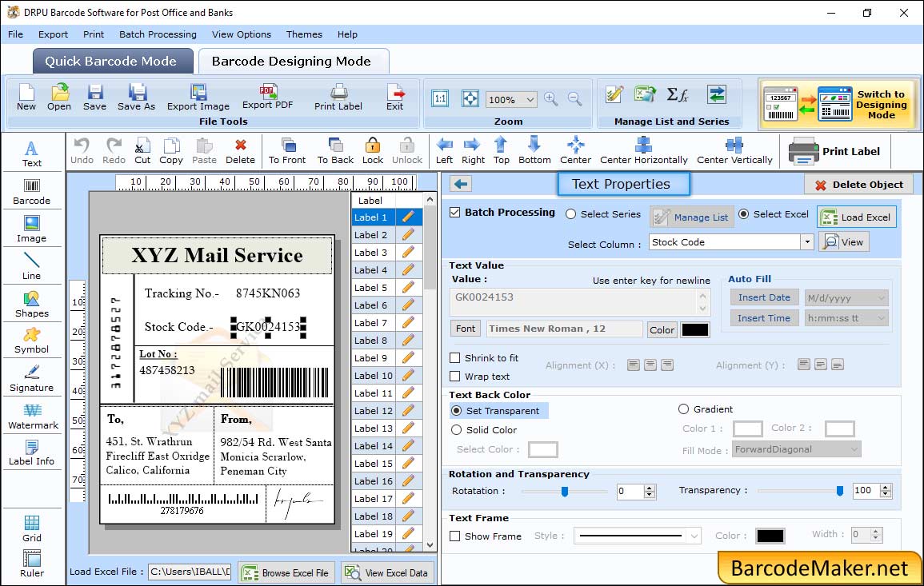Open the frame Style dropdown
The height and width of the screenshot is (586, 924).
694,536
